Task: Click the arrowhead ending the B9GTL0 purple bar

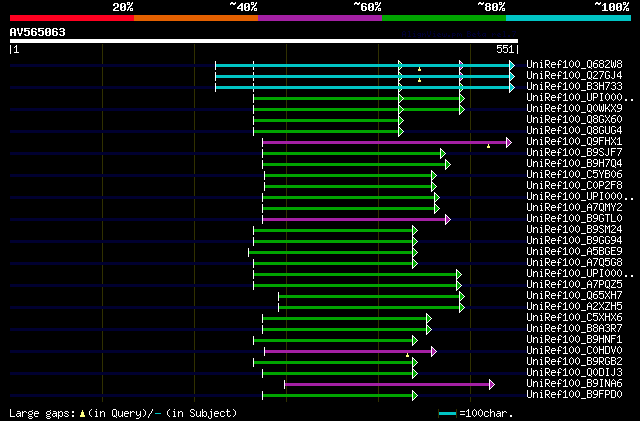Action: pos(448,220)
